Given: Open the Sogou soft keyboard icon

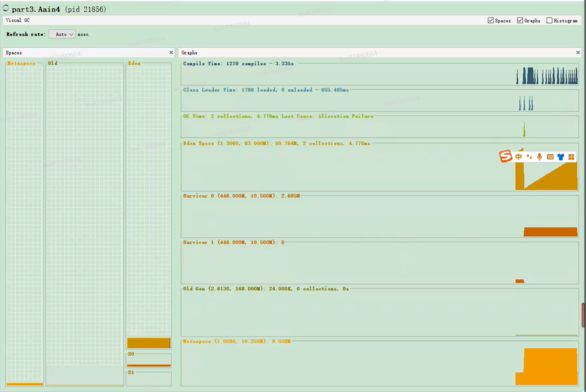Looking at the screenshot, I should point(550,157).
